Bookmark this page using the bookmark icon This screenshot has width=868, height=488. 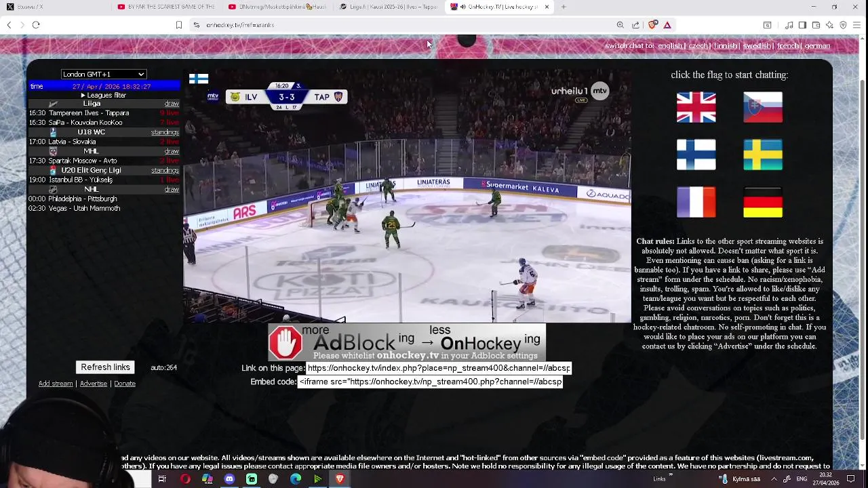tap(179, 25)
